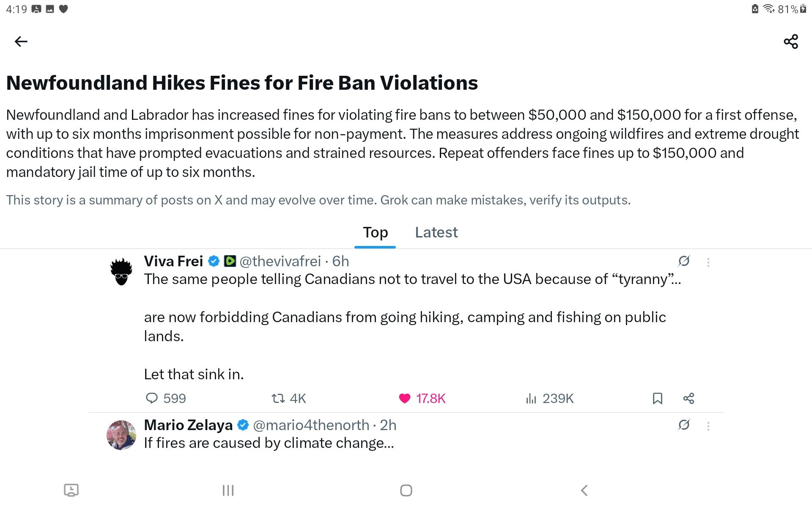Tap the back arrow at top left
The height and width of the screenshot is (508, 812).
(x=21, y=41)
